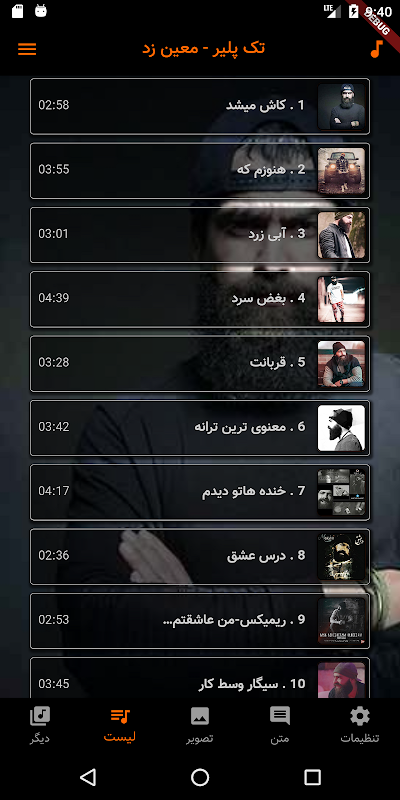Play track 8 درس عشق
Viewport: 400px width, 800px height.
click(x=200, y=556)
